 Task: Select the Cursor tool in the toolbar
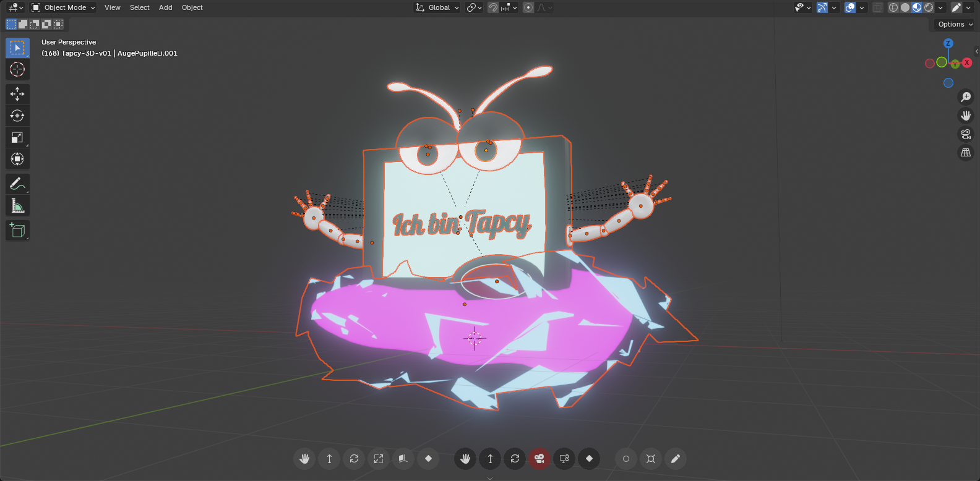[17, 69]
